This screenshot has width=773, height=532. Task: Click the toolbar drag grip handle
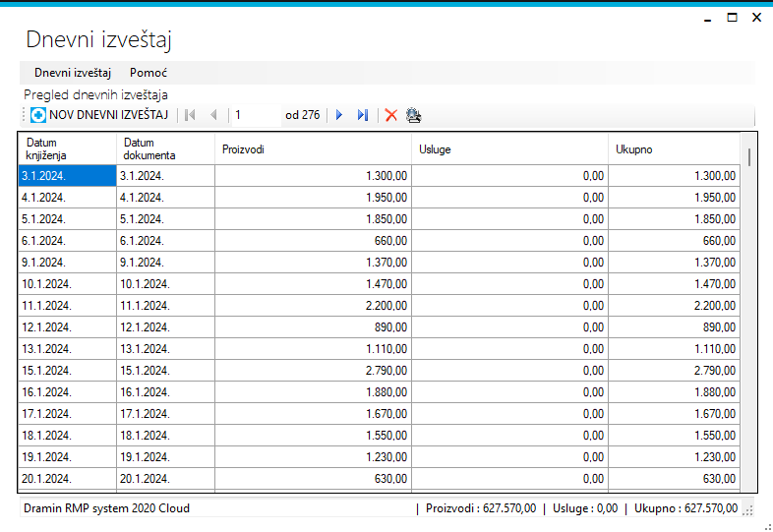tap(24, 115)
